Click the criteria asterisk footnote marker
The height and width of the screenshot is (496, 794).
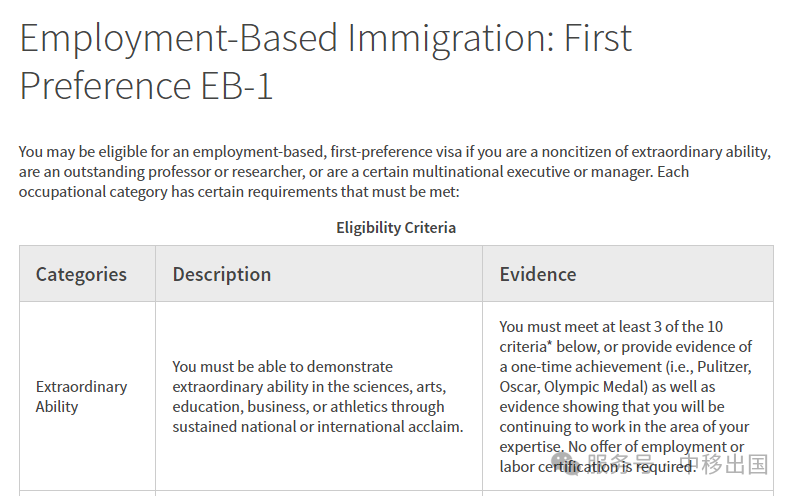[x=549, y=344]
